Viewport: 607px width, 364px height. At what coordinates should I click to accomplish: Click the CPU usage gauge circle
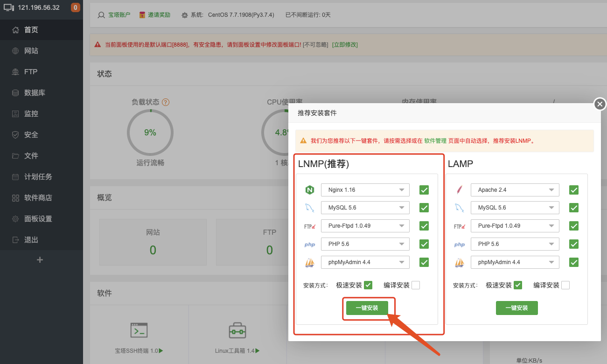pos(284,133)
